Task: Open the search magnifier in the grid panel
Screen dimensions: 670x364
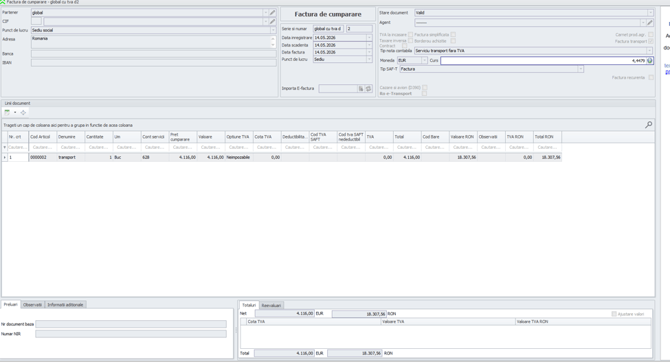Action: (x=648, y=125)
